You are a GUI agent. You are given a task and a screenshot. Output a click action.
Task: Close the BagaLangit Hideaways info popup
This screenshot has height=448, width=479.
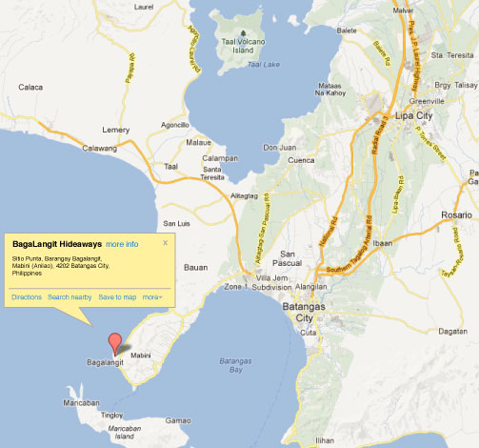pyautogui.click(x=165, y=243)
